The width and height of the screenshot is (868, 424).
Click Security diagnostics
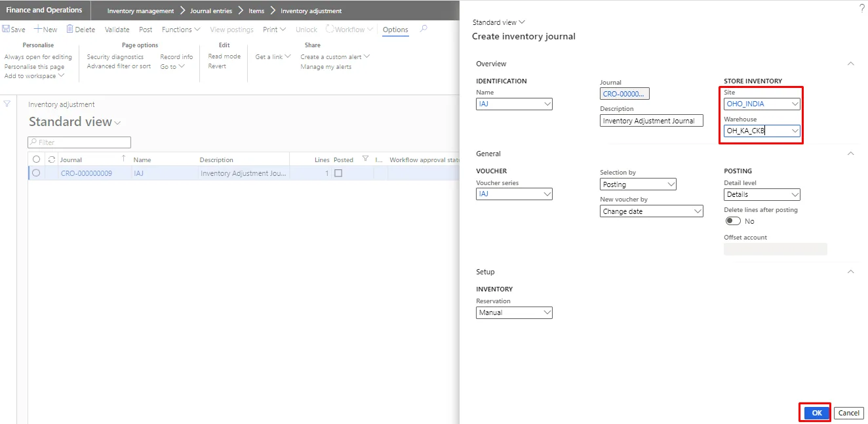115,57
